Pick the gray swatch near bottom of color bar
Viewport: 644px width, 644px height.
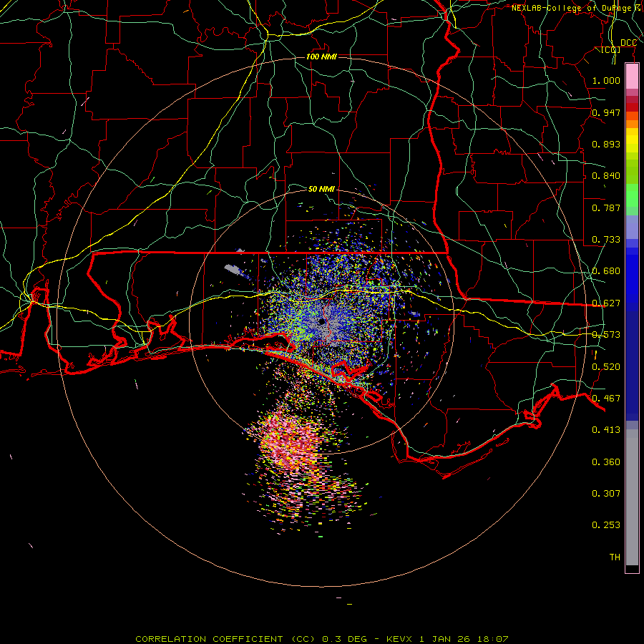632,497
